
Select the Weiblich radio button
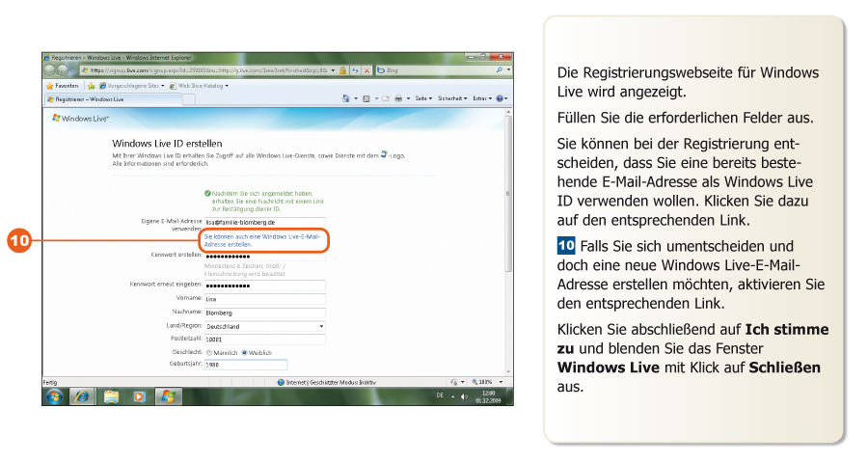244,352
